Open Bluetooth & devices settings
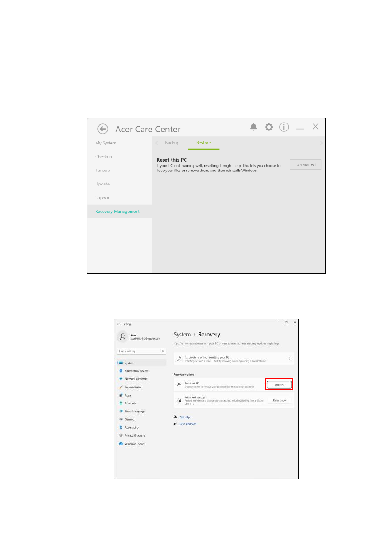The width and height of the screenshot is (392, 555). click(136, 371)
